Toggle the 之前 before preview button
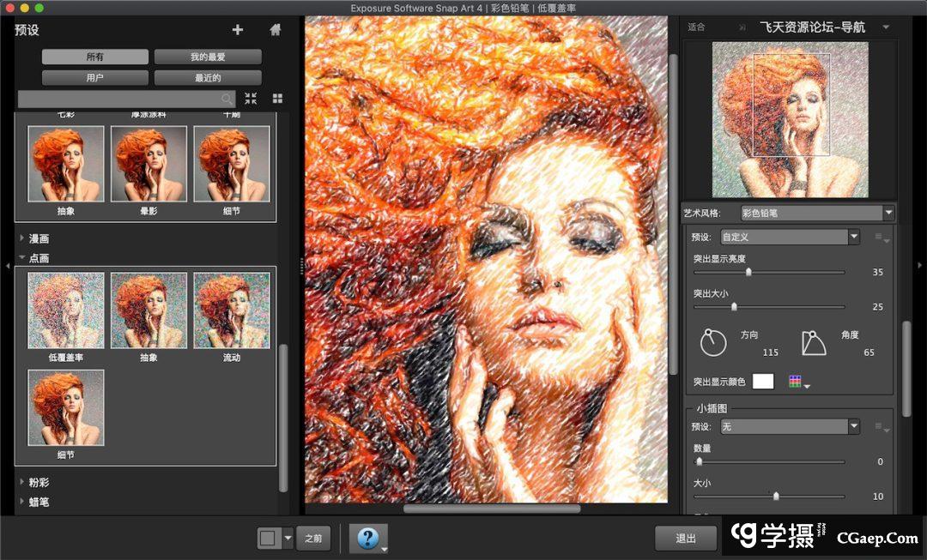Viewport: 927px width, 560px height. pyautogui.click(x=313, y=539)
